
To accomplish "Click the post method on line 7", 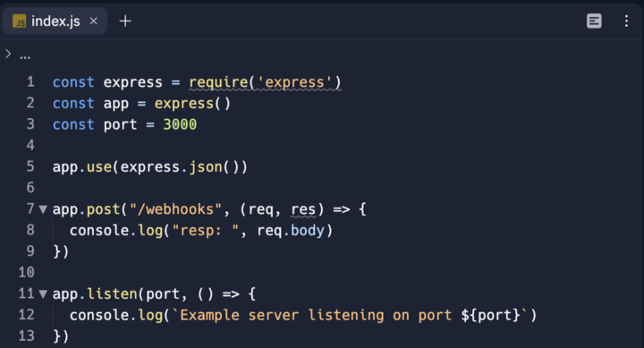I will (104, 209).
